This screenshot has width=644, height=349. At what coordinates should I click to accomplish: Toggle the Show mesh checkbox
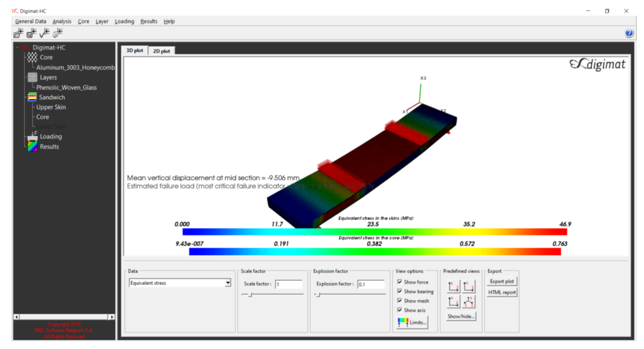tap(400, 301)
